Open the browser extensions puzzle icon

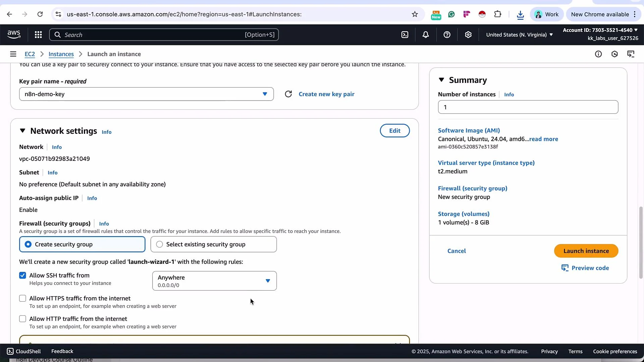coord(498,14)
